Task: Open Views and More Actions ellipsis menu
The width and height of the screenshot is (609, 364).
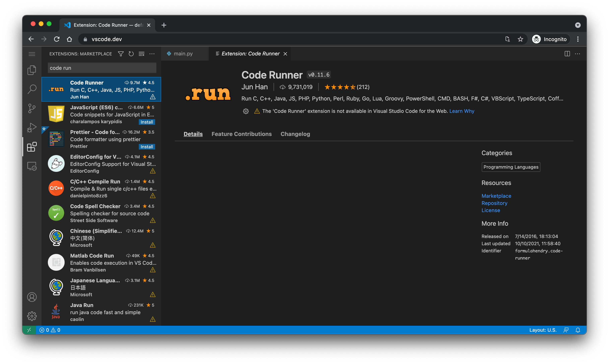Action: tap(152, 54)
